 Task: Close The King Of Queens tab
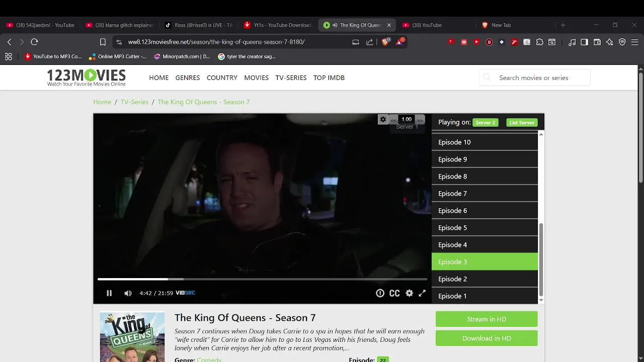click(389, 25)
